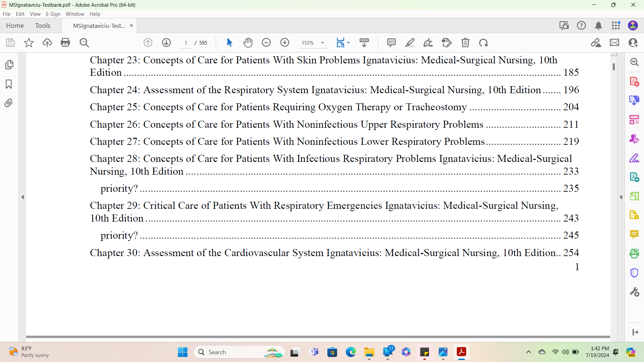Expand the right tools pane labels
The height and width of the screenshot is (362, 644).
[x=635, y=332]
